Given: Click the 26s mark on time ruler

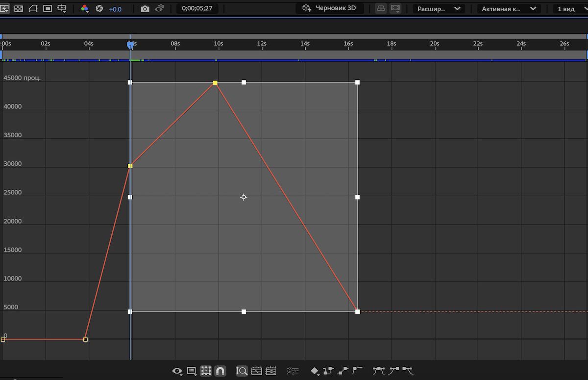Looking at the screenshot, I should [x=564, y=44].
